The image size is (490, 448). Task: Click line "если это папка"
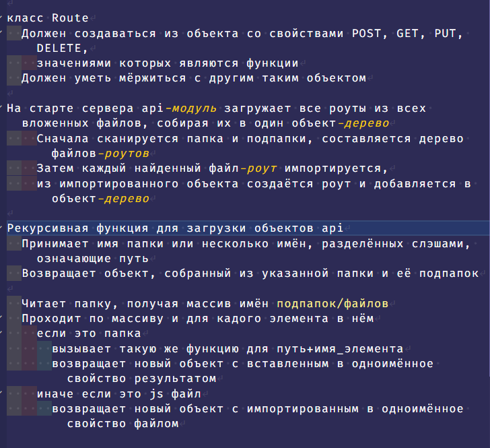point(89,333)
